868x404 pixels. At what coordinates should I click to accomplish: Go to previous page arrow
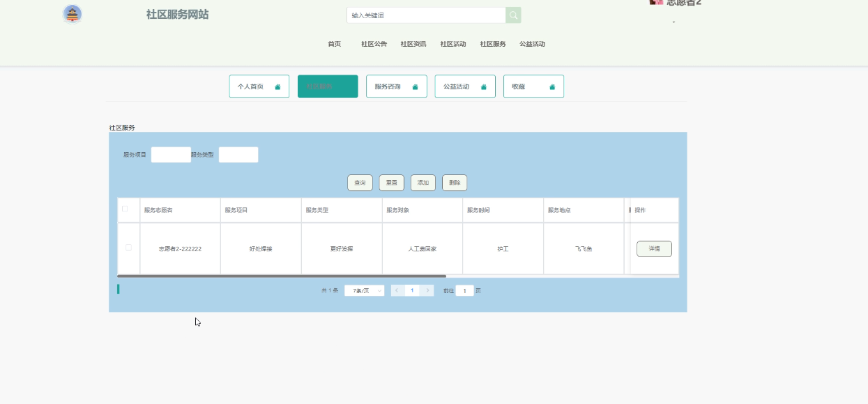(x=397, y=290)
